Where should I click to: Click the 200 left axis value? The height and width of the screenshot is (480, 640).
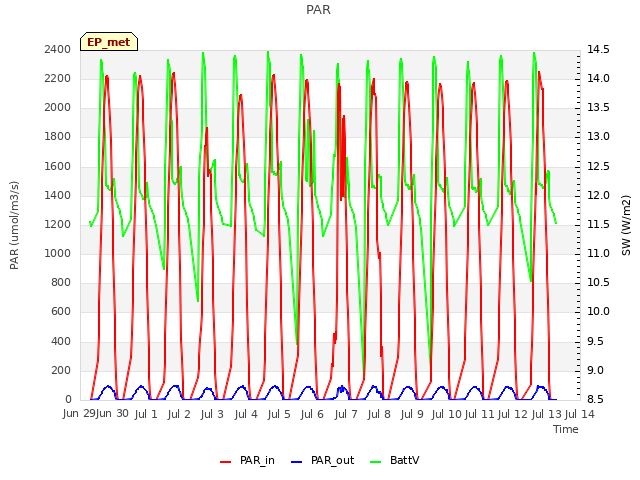[61, 371]
